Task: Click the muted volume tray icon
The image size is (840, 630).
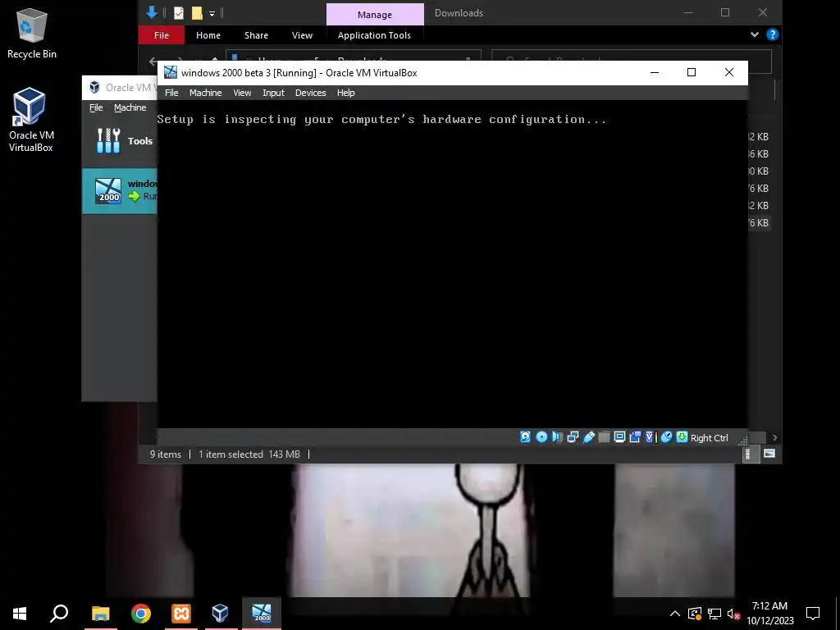Action: coord(733,614)
